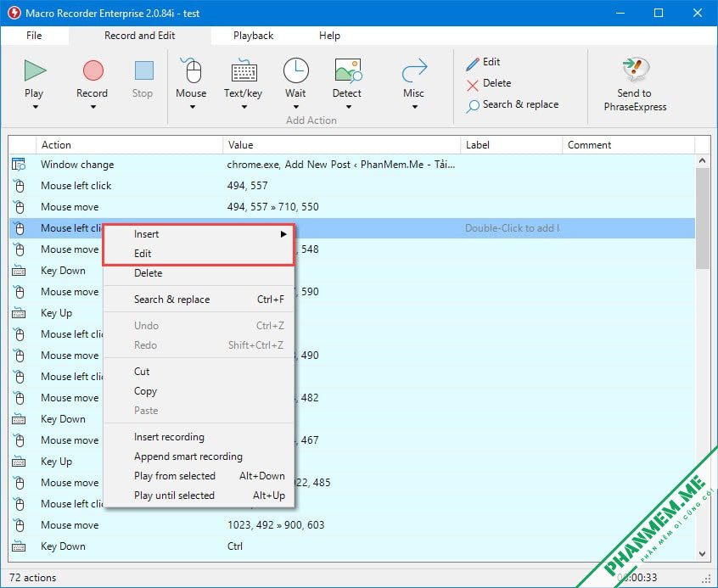Choose Cut in the context menu

point(199,372)
